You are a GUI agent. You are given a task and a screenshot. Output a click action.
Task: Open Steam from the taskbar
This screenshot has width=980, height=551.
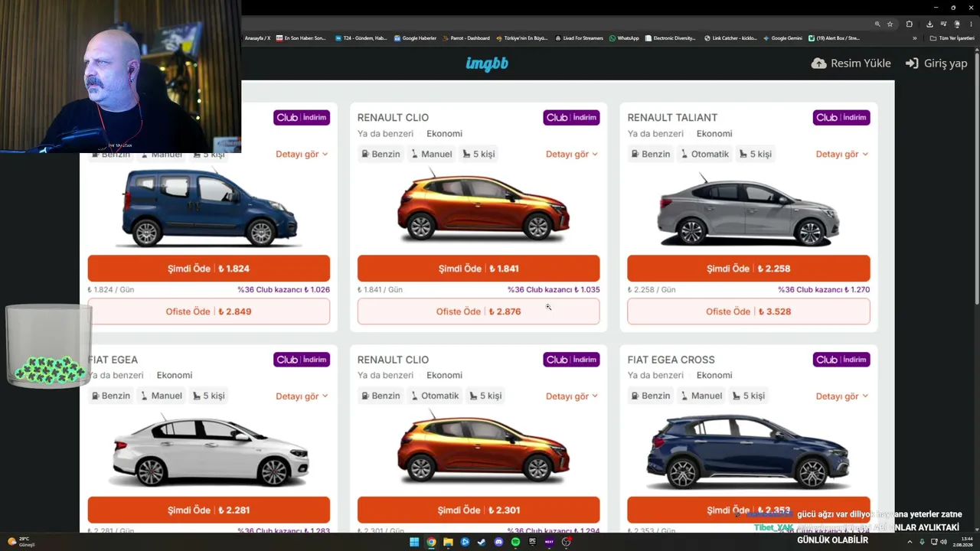click(x=482, y=542)
